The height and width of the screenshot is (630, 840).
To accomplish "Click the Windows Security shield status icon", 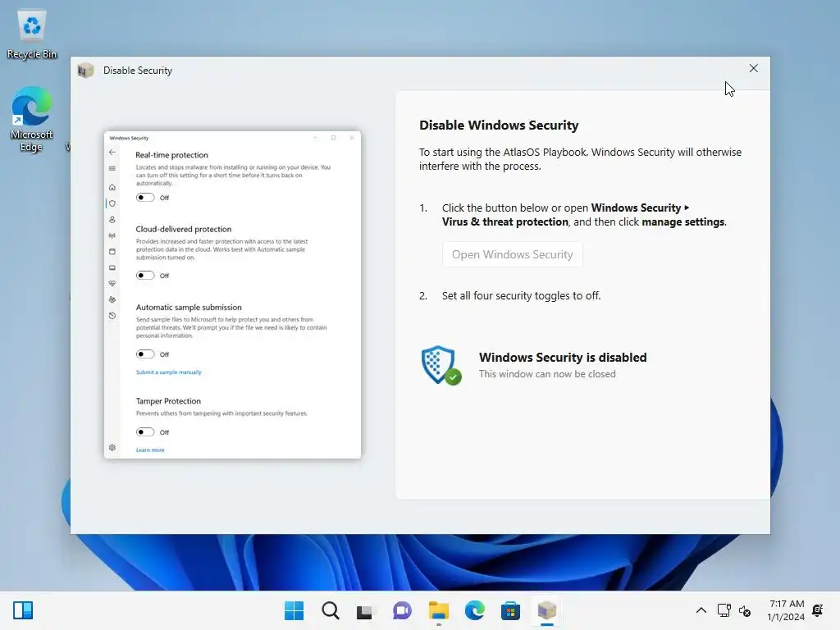I will [441, 365].
